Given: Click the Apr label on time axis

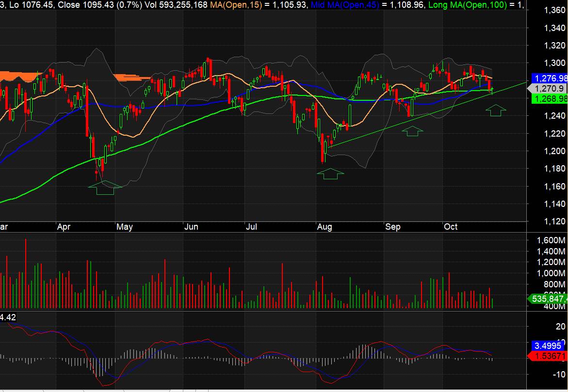Looking at the screenshot, I should point(64,227).
